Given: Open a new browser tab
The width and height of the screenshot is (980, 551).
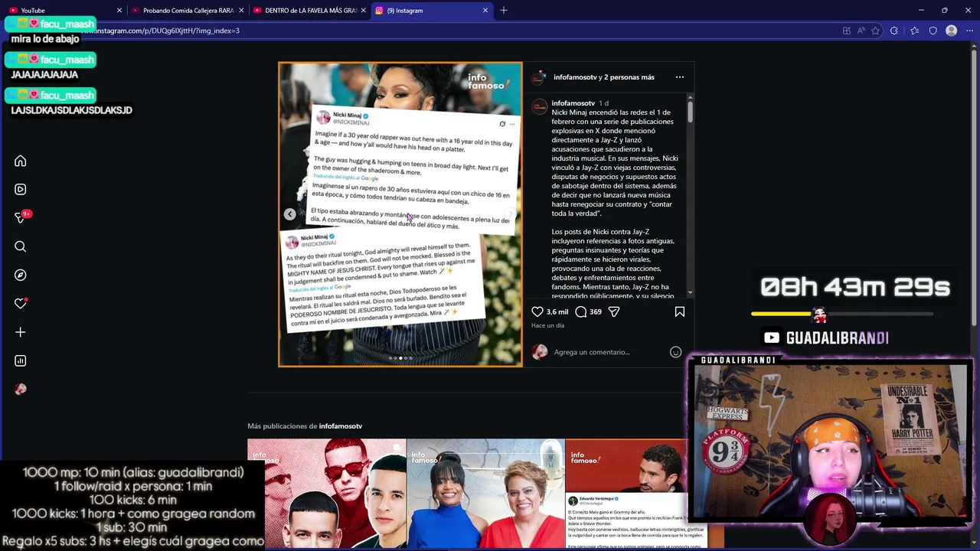Looking at the screenshot, I should [x=504, y=11].
